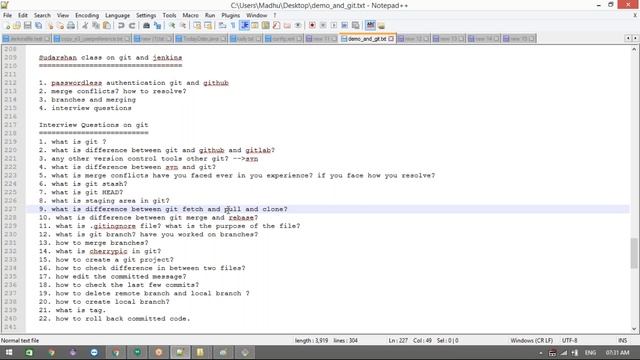
Task: Click Windows (CR LF) in status bar
Action: coord(531,340)
